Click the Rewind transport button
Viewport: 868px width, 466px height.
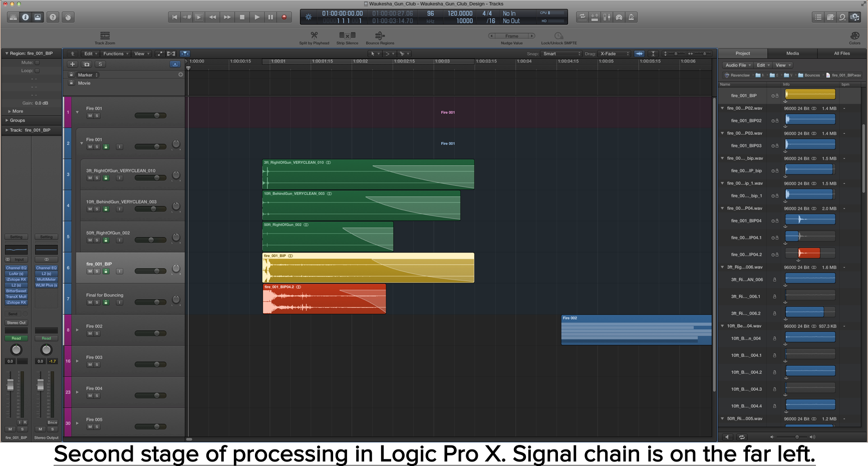click(x=212, y=17)
